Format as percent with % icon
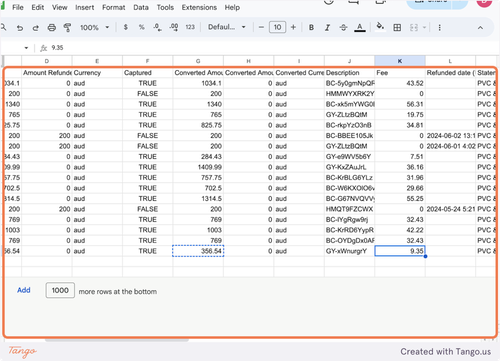Image resolution: width=500 pixels, height=361 pixels. click(x=142, y=27)
